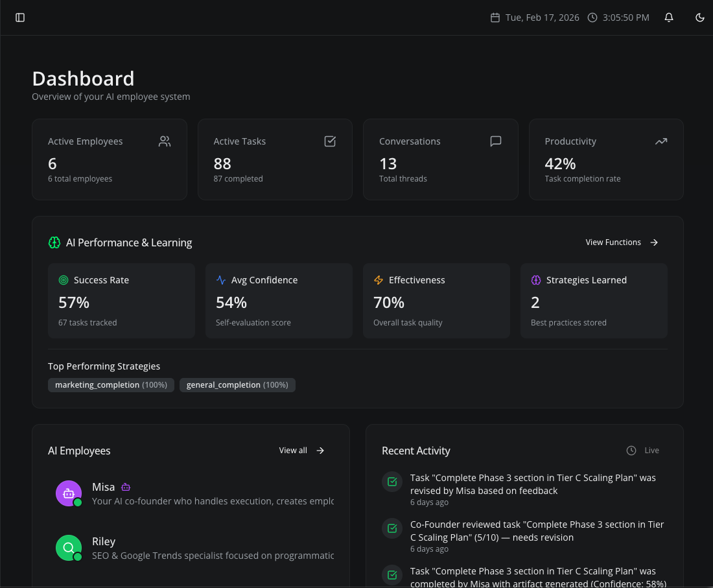Toggle the sidebar panel icon
This screenshot has width=713, height=588.
pos(20,18)
